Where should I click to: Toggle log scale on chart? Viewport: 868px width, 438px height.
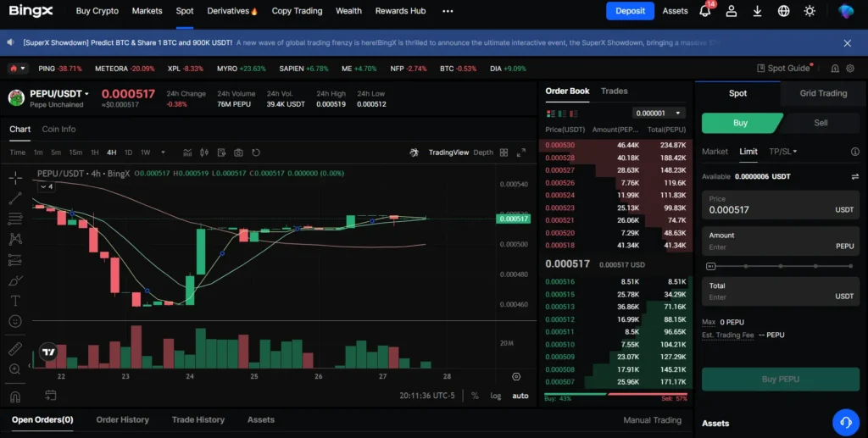495,396
